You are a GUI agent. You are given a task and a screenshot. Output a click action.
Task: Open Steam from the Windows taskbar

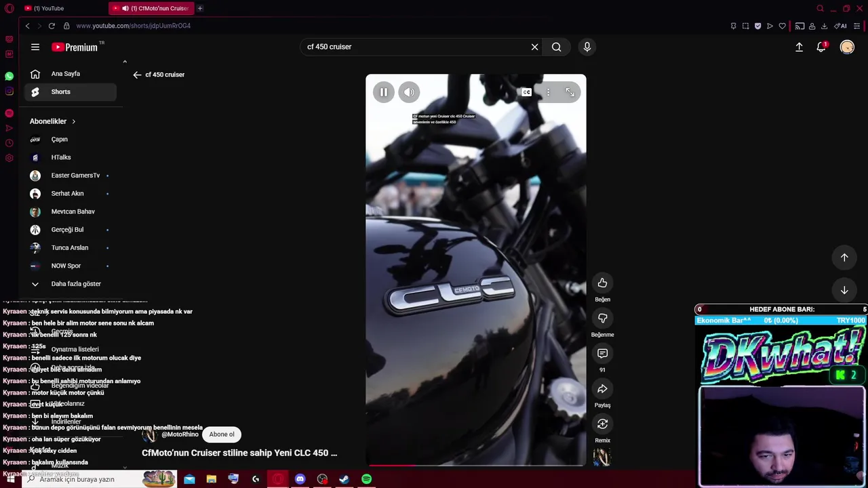(x=344, y=479)
